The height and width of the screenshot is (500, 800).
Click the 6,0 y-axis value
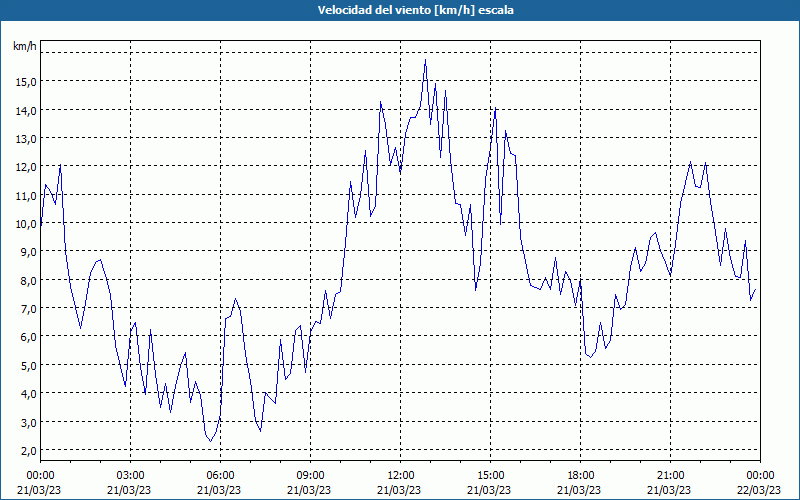click(x=28, y=337)
